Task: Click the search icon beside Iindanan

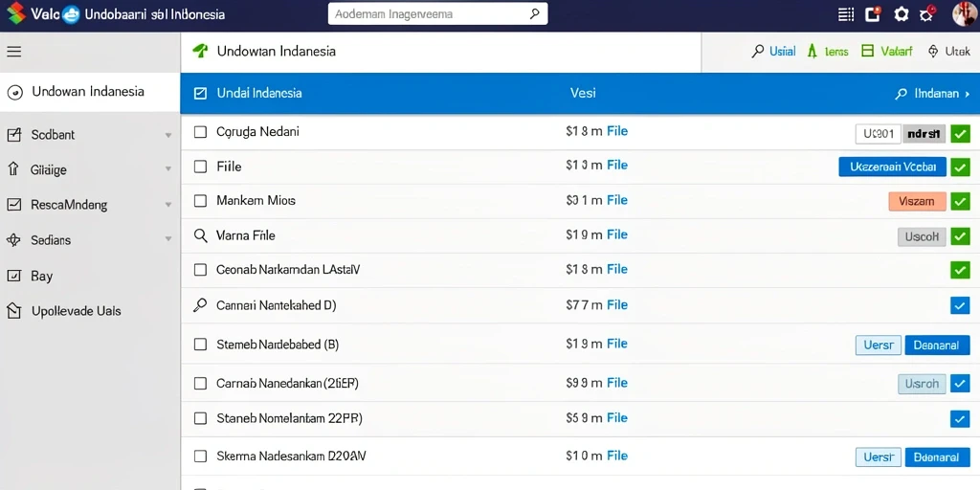Action: pyautogui.click(x=901, y=94)
